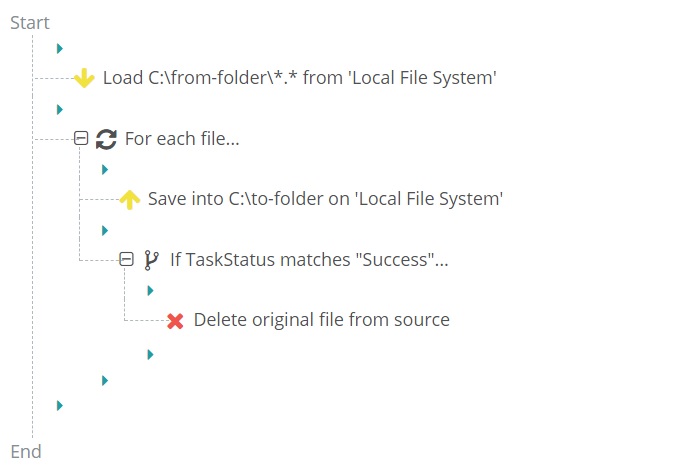Click the If condition branch icon

tap(151, 260)
